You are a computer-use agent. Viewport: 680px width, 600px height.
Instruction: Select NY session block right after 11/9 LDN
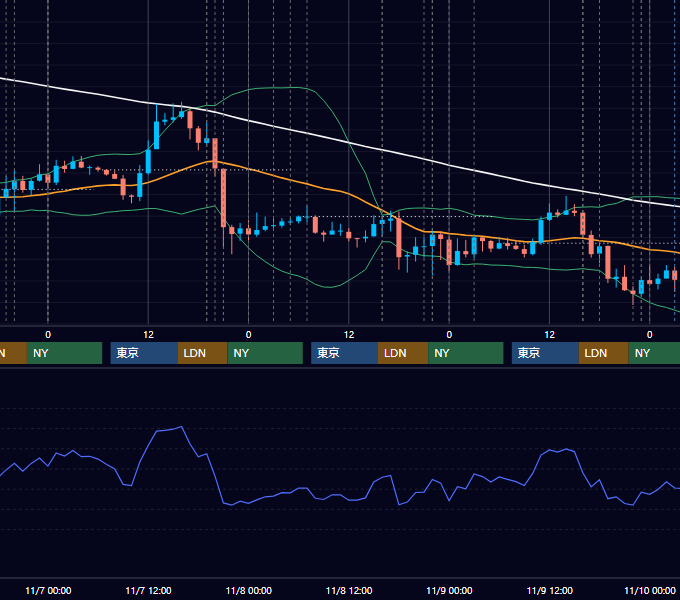(654, 353)
